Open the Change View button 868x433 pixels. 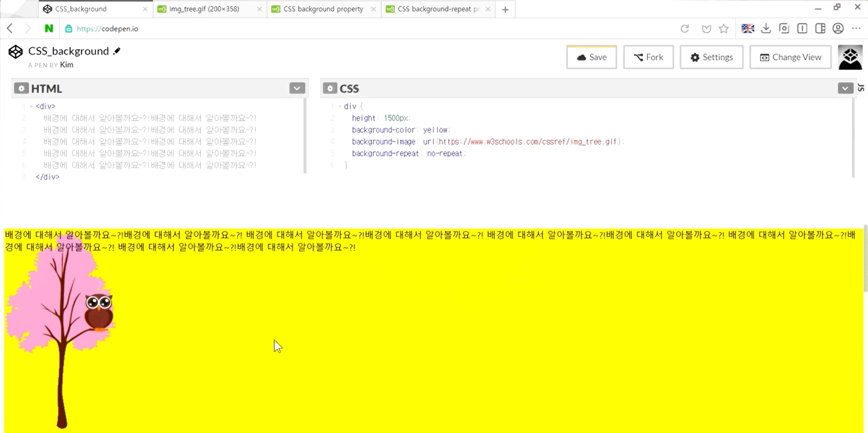[790, 57]
